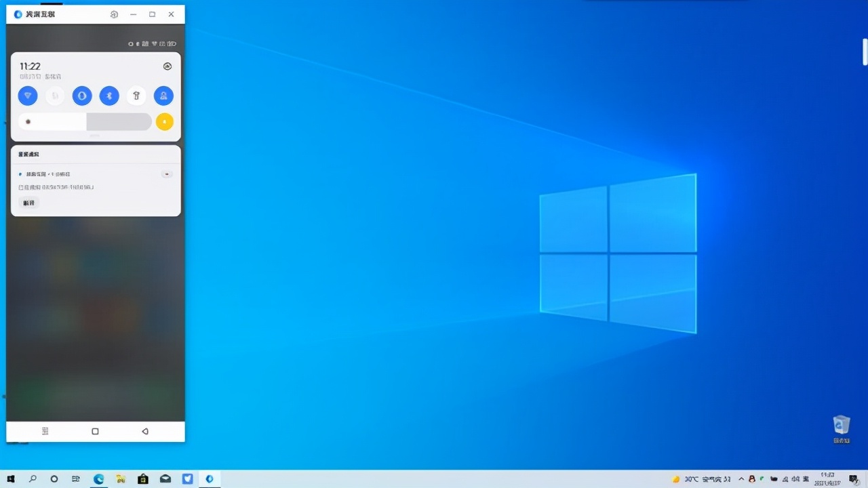Open Task View from the taskbar
The width and height of the screenshot is (868, 488).
(x=76, y=479)
